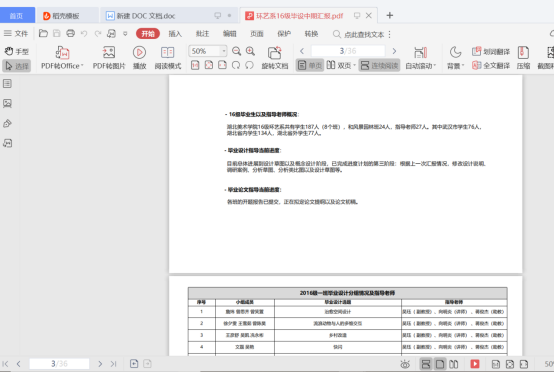This screenshot has height=372, width=554.
Task: Select the Hand tool
Action: coord(17,52)
